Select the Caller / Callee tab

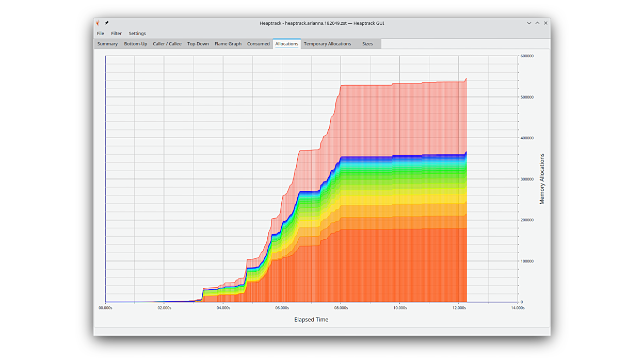click(x=167, y=44)
